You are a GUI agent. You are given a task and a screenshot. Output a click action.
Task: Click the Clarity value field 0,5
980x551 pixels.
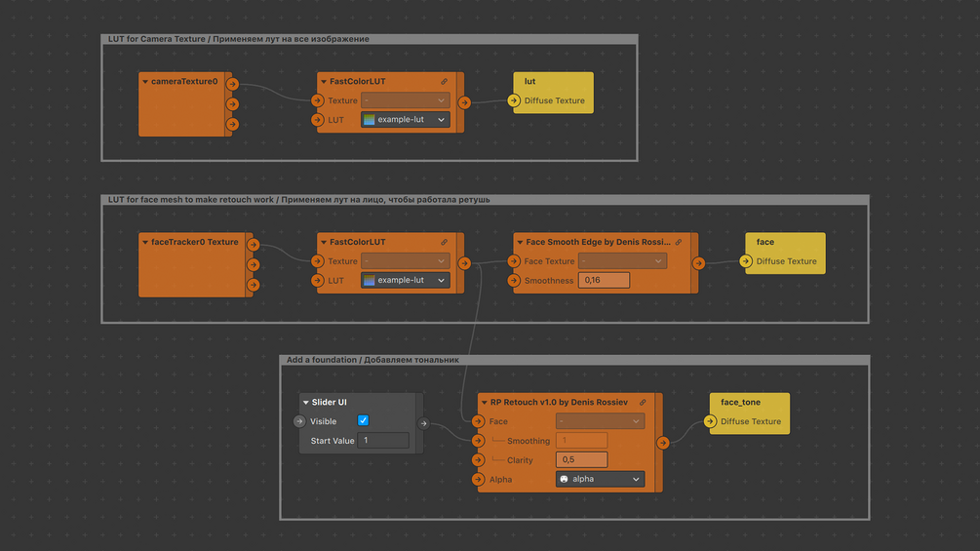tap(581, 459)
